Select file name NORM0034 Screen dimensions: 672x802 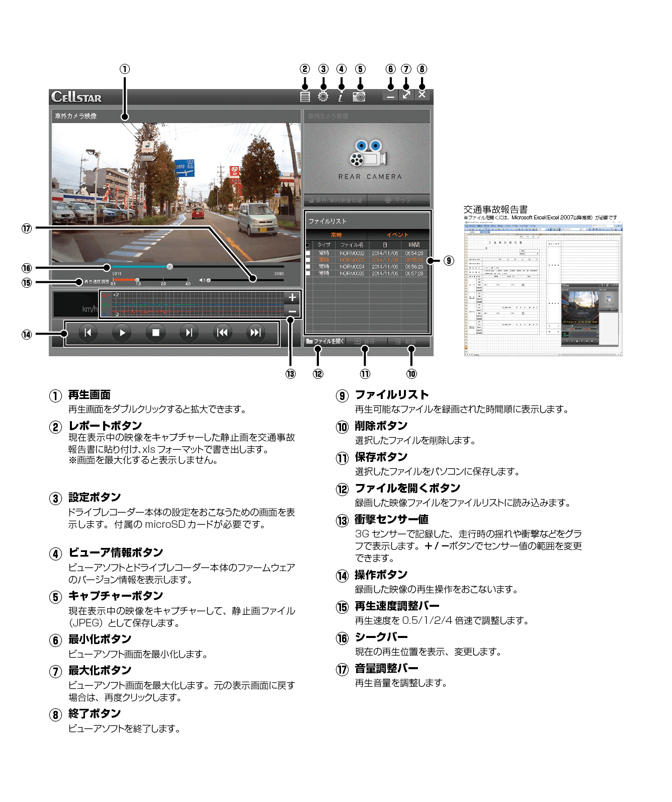[352, 267]
